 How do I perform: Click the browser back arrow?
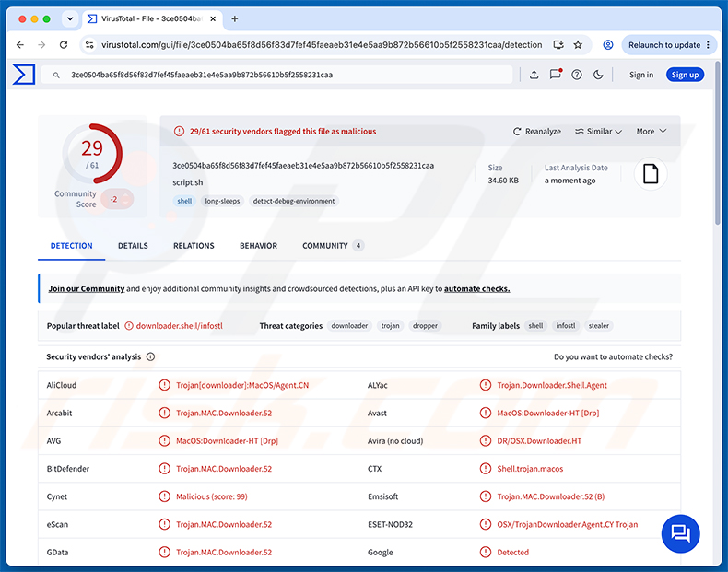point(20,45)
